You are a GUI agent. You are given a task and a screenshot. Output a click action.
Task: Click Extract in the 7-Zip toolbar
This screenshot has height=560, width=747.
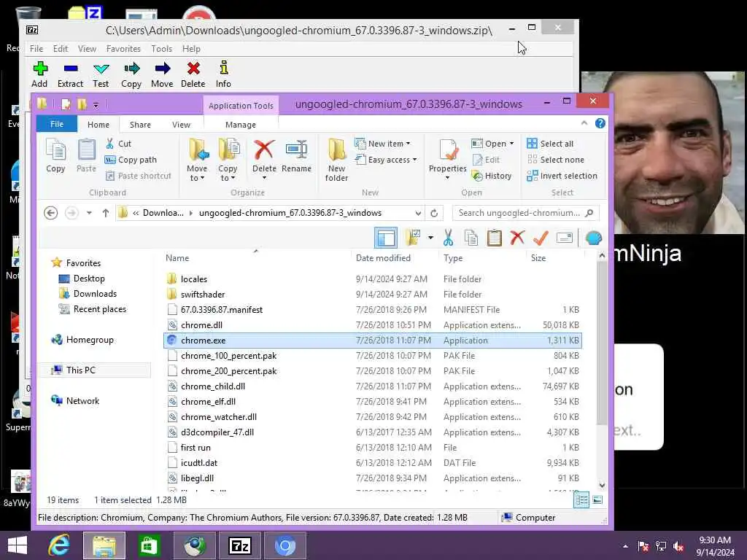pyautogui.click(x=71, y=74)
